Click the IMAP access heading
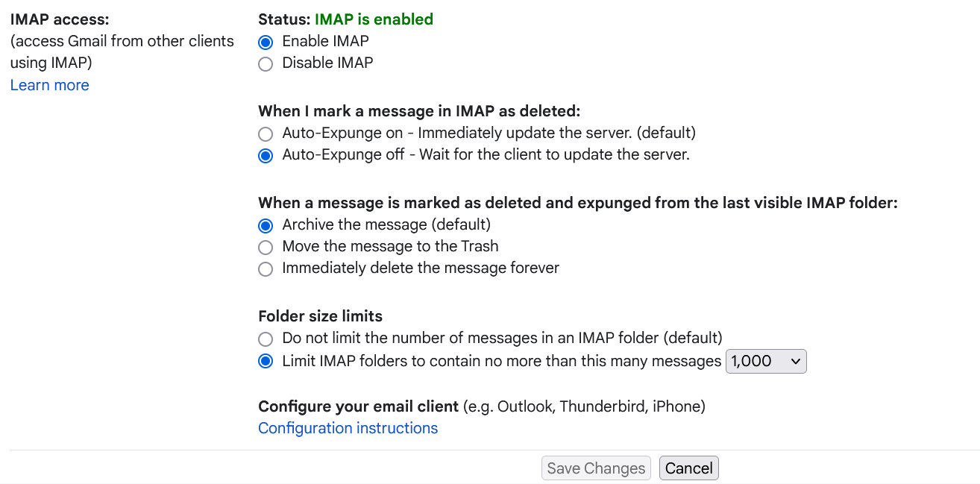The width and height of the screenshot is (980, 484). [x=60, y=19]
